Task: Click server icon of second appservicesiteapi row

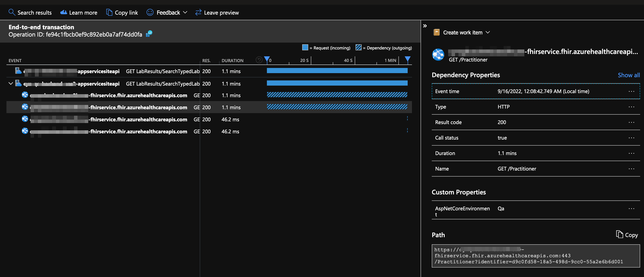Action: pyautogui.click(x=18, y=83)
